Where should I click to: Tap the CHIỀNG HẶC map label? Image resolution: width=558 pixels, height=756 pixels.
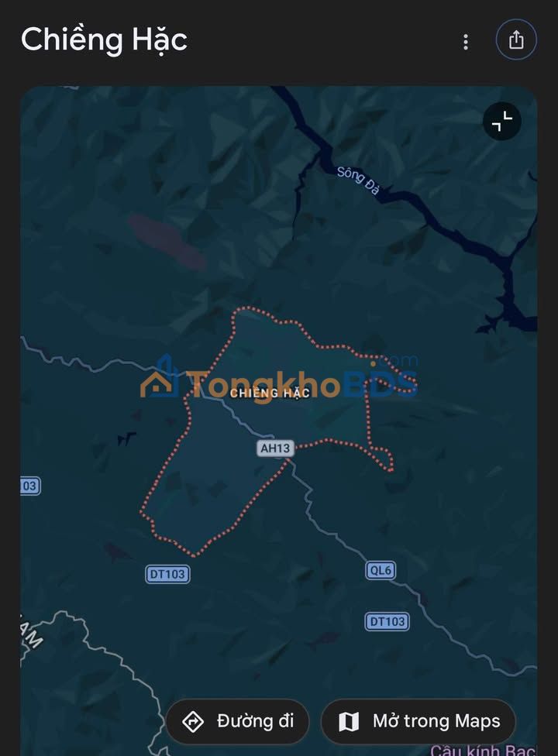pyautogui.click(x=270, y=393)
